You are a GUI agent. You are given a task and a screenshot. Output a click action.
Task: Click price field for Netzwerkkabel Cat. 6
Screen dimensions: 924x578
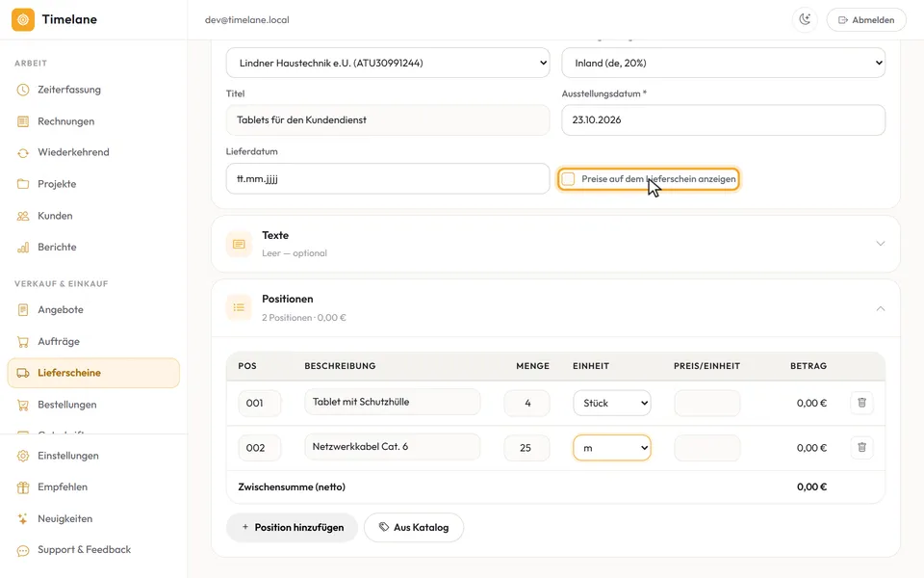click(x=707, y=448)
